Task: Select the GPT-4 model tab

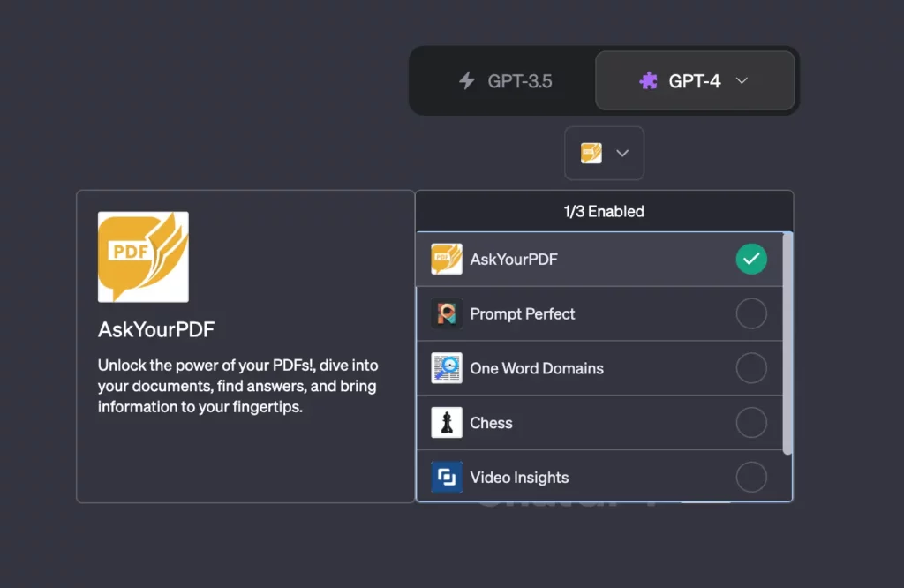Action: tap(694, 81)
